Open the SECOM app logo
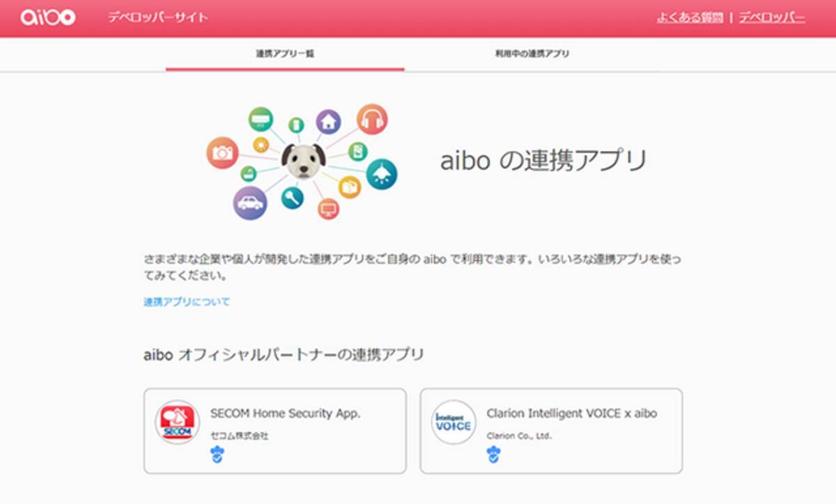Viewport: 836px width, 504px height. (x=177, y=423)
